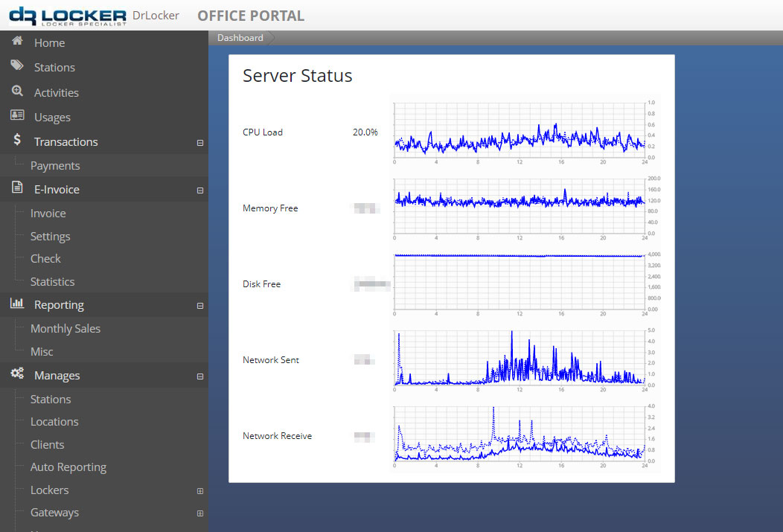Open Auto Reporting page

click(x=68, y=467)
